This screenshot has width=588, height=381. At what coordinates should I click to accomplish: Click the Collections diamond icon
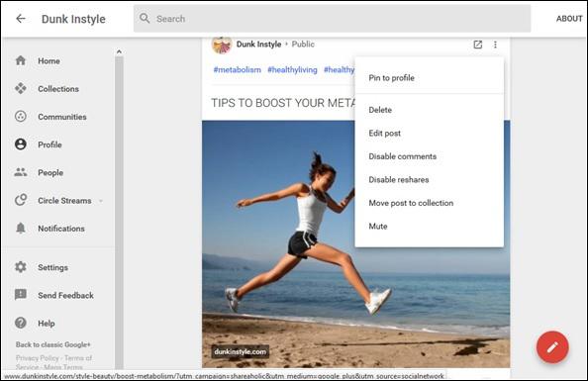click(x=21, y=88)
